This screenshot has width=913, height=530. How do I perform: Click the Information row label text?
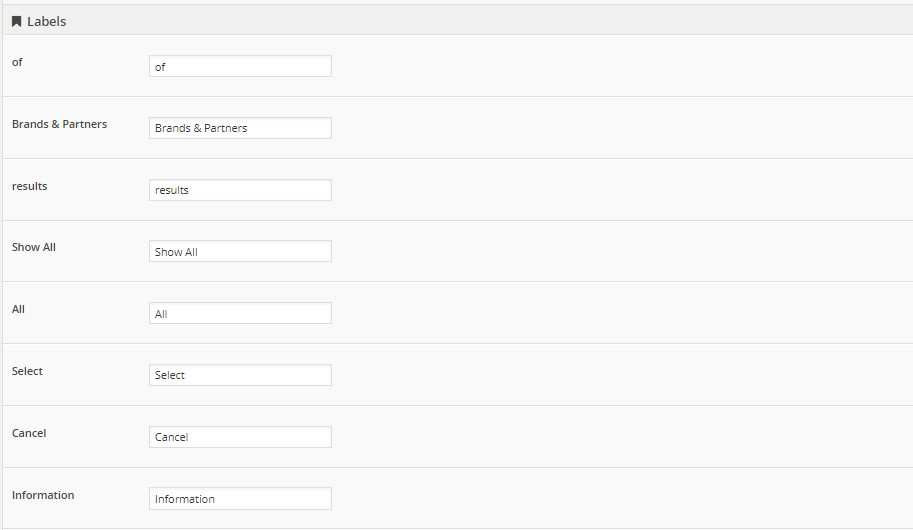(x=43, y=495)
